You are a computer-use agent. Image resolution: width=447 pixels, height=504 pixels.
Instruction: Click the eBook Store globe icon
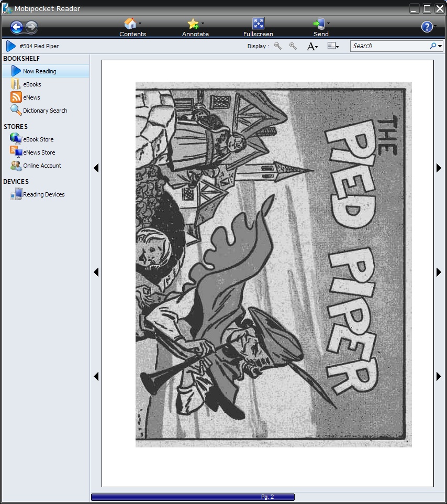pos(16,138)
